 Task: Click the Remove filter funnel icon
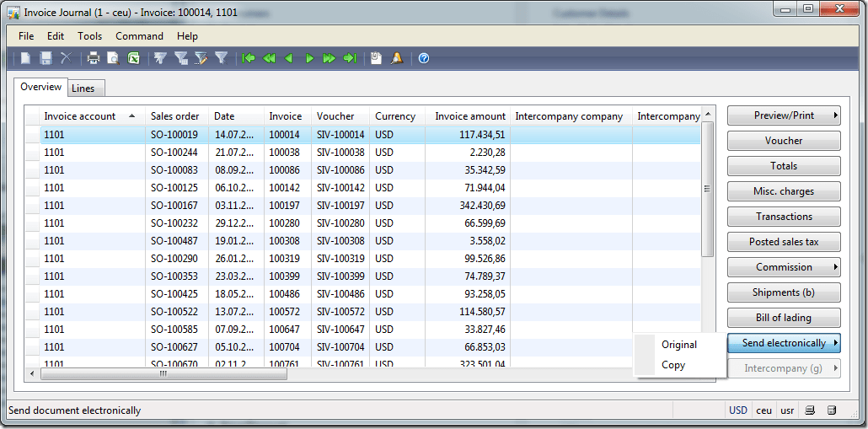tap(222, 58)
